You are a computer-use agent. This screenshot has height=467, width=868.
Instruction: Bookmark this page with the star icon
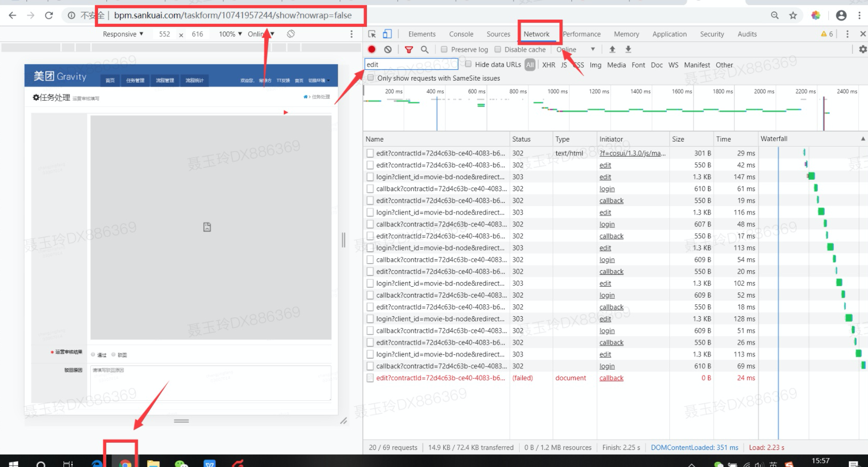coord(793,15)
